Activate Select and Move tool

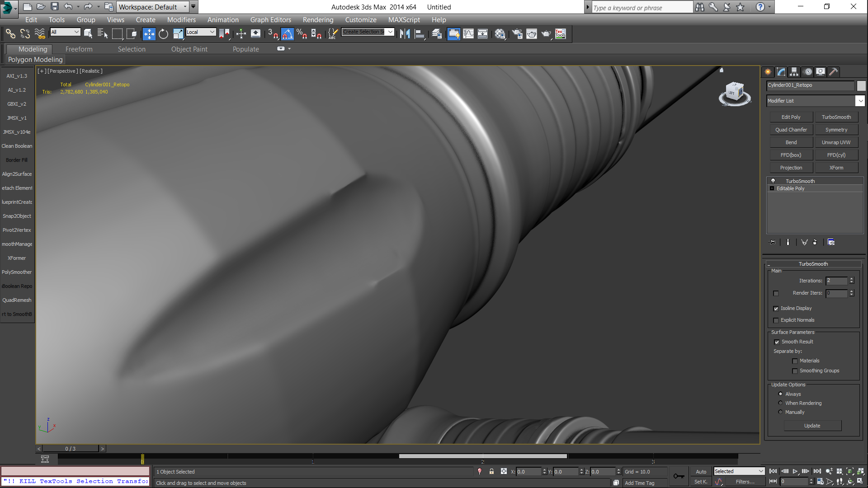pos(149,34)
